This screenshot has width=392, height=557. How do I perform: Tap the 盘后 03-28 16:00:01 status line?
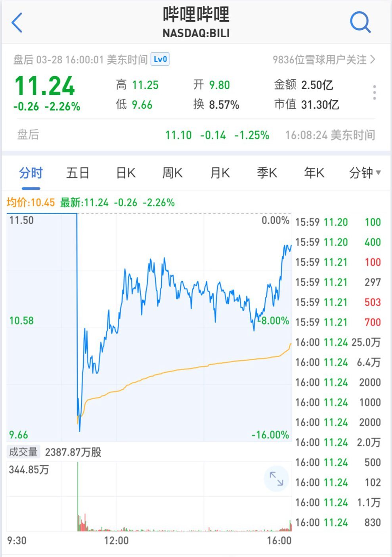(x=80, y=60)
